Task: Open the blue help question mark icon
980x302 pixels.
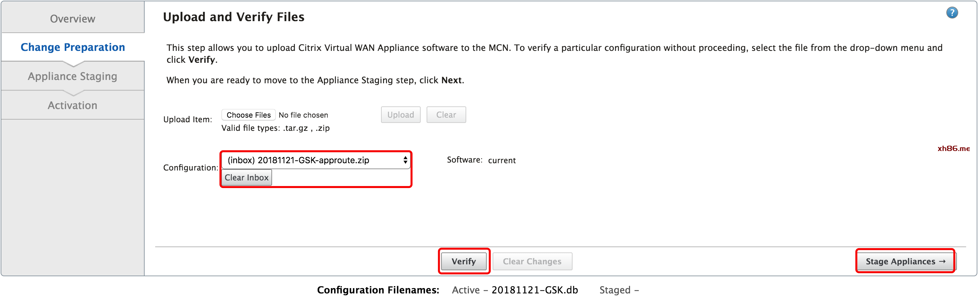Action: click(x=952, y=13)
